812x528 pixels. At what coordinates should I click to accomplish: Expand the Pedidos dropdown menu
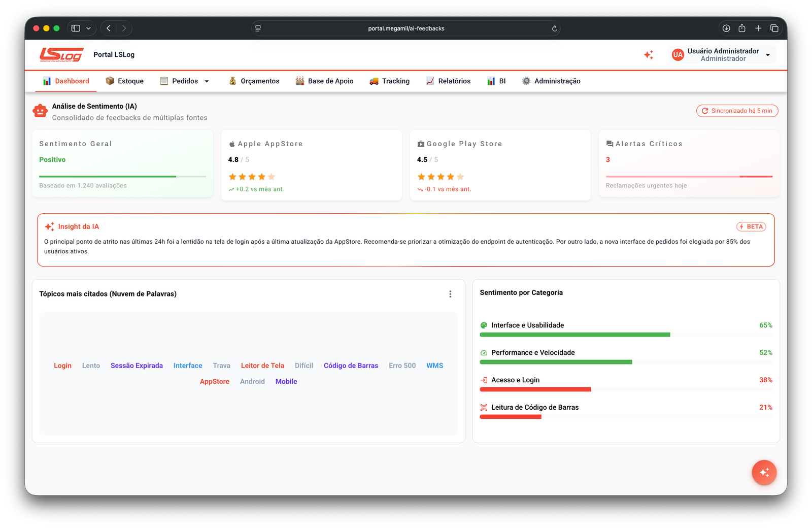[x=207, y=81]
